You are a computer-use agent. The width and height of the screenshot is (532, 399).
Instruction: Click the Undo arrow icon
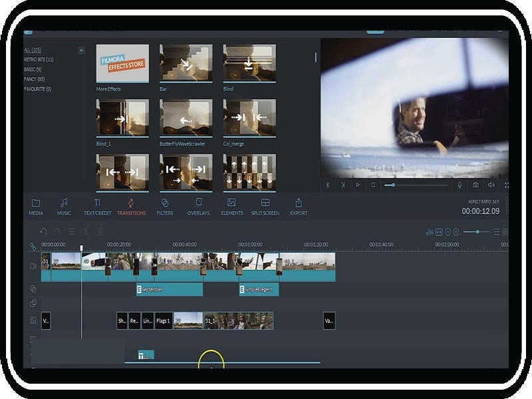(43, 231)
